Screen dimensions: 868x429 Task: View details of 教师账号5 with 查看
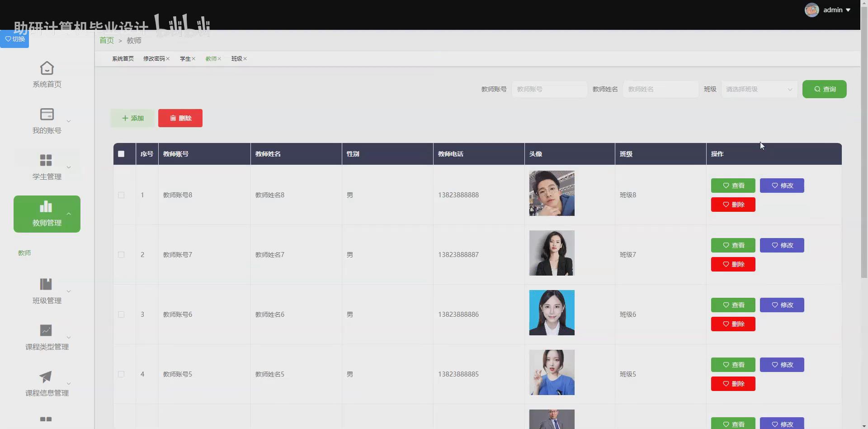[x=733, y=365]
